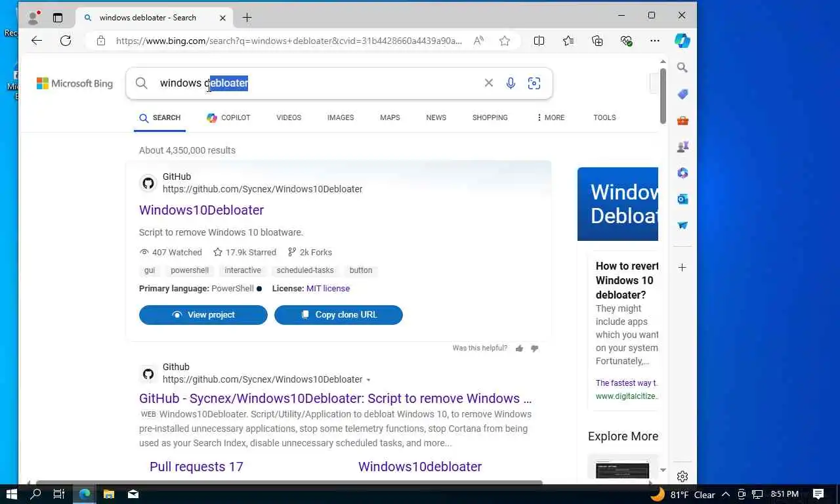Image resolution: width=840 pixels, height=504 pixels.
Task: Open the TOOLS search filter menu
Action: 604,117
